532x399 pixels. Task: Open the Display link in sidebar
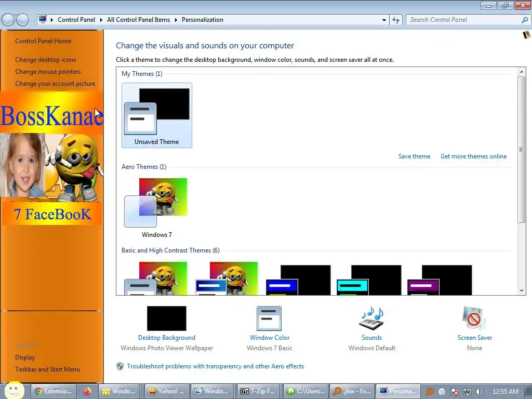25,357
